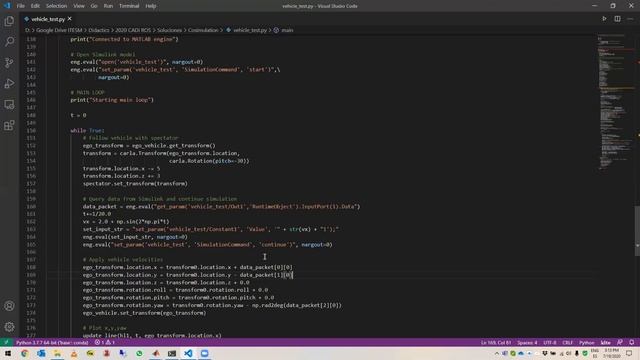Run Python file with play button
This screenshot has height=360, width=640.
coord(604,19)
